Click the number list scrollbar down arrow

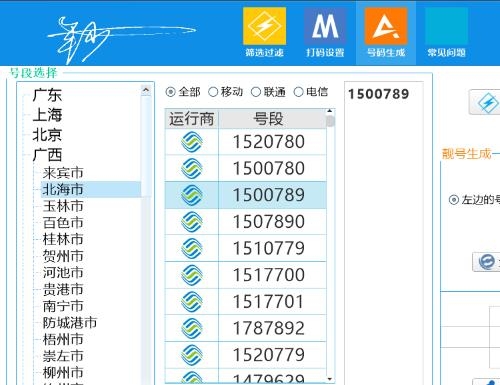[330, 379]
